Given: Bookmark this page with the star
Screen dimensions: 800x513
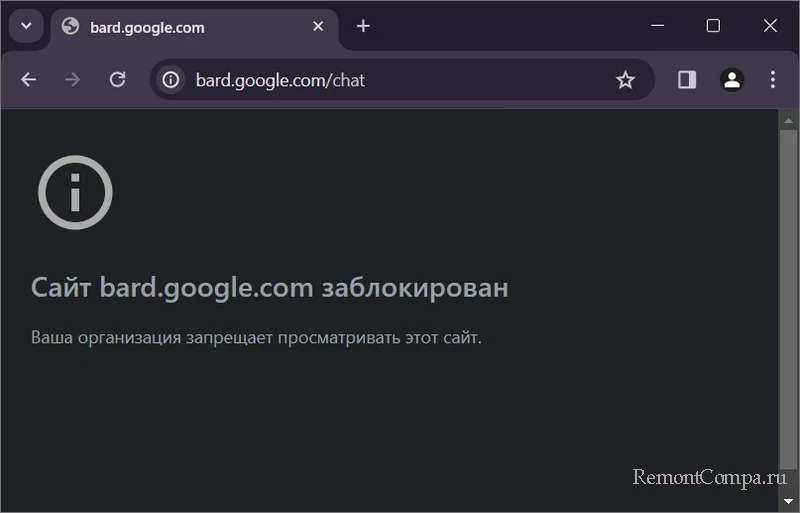Looking at the screenshot, I should (625, 80).
